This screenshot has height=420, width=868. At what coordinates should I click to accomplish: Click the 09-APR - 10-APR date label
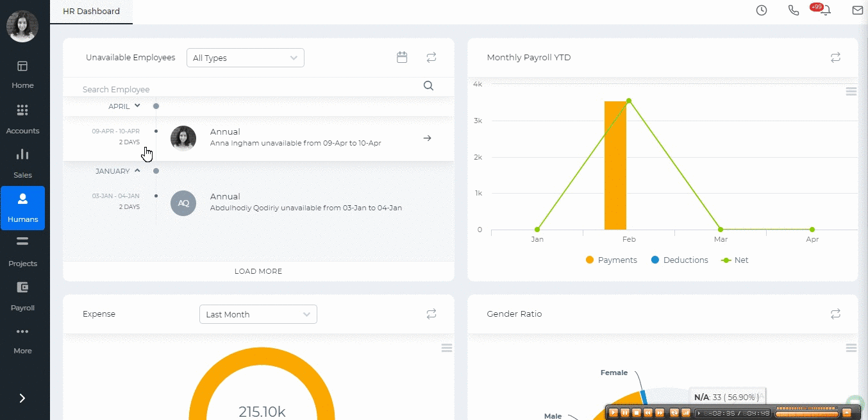tap(115, 131)
